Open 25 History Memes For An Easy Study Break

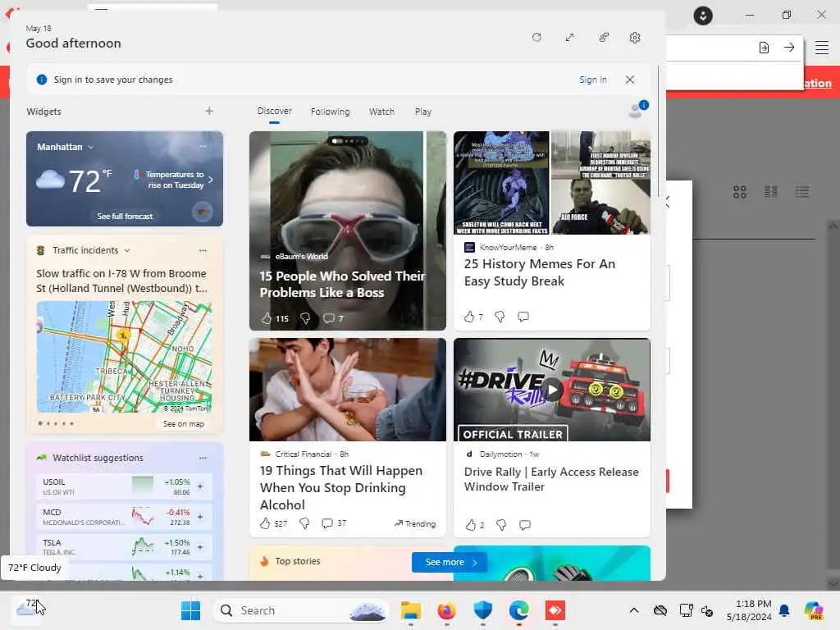pos(540,272)
